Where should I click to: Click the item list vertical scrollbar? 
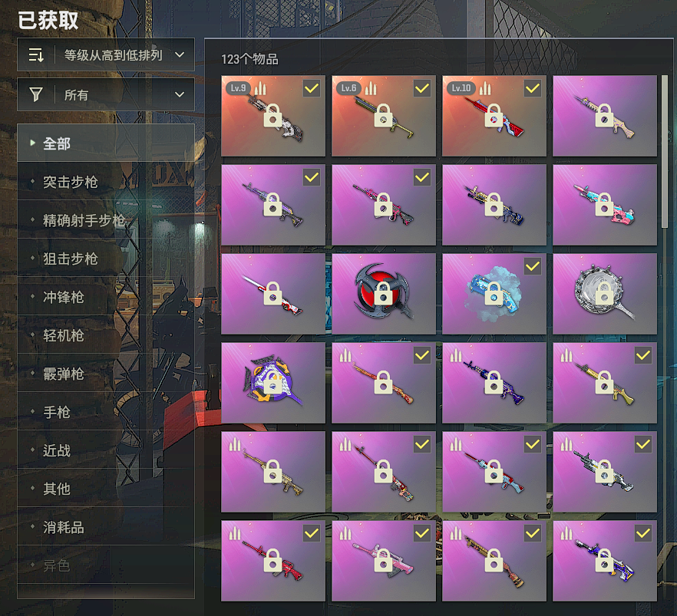point(665,151)
